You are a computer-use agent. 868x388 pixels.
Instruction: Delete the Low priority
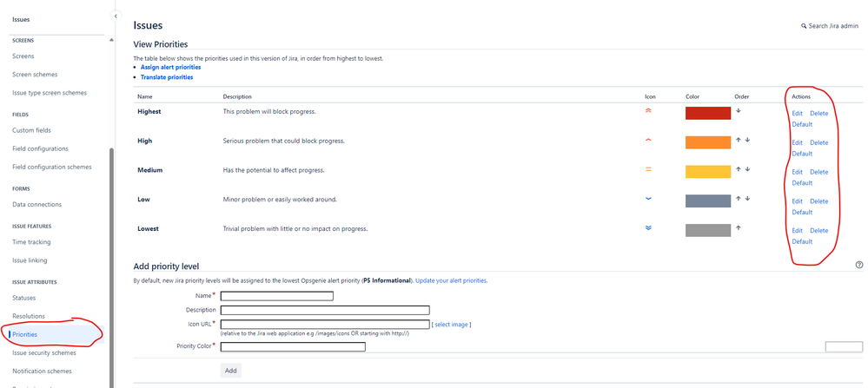tap(819, 201)
